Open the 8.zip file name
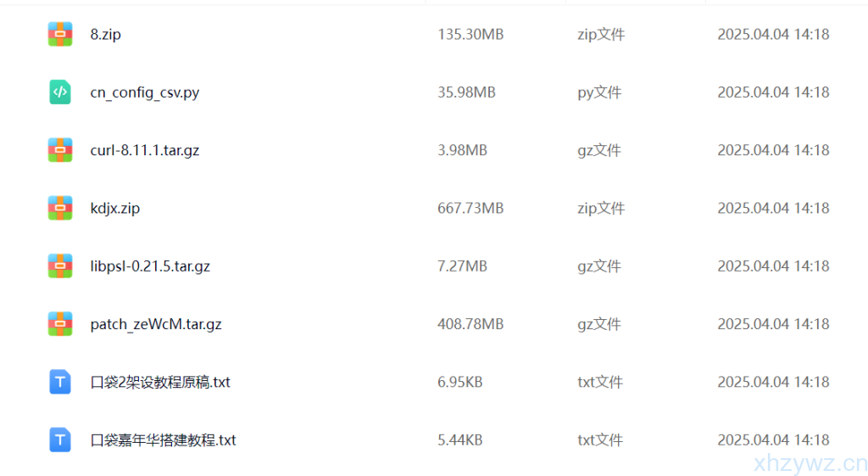This screenshot has height=476, width=868. tap(106, 35)
